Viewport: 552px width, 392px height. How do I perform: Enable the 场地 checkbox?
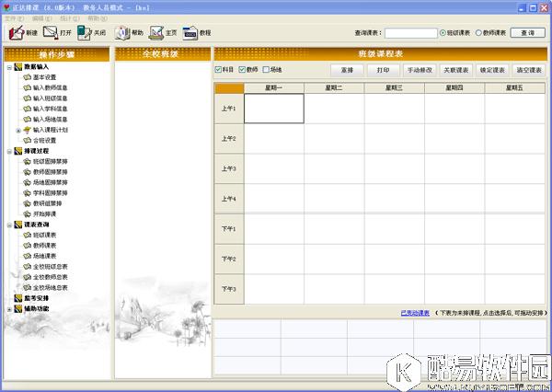click(266, 70)
